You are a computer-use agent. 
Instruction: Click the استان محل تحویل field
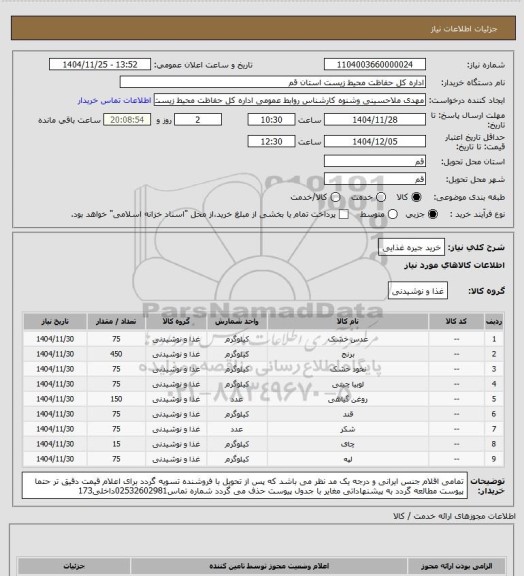pos(375,161)
